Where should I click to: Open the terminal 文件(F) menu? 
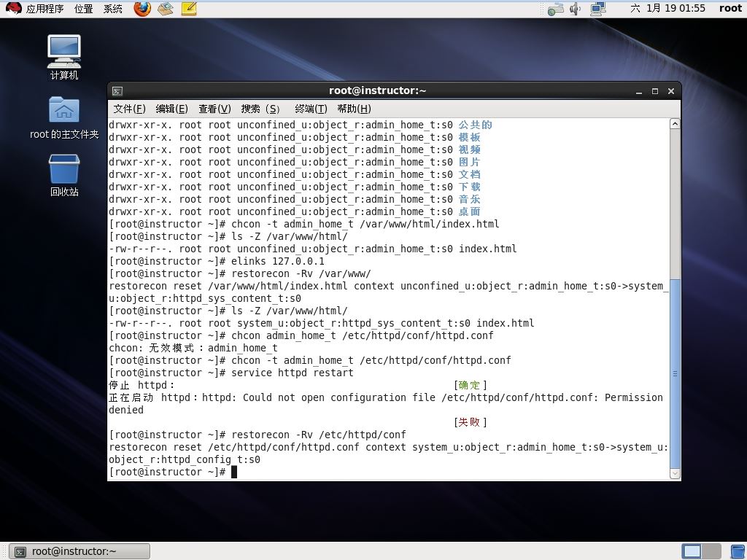pyautogui.click(x=130, y=109)
